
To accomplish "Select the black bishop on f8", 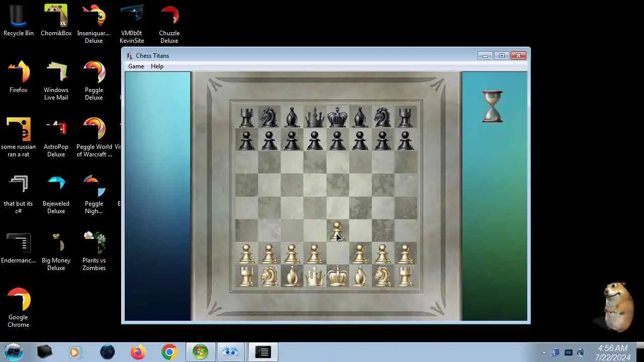I will [x=360, y=118].
